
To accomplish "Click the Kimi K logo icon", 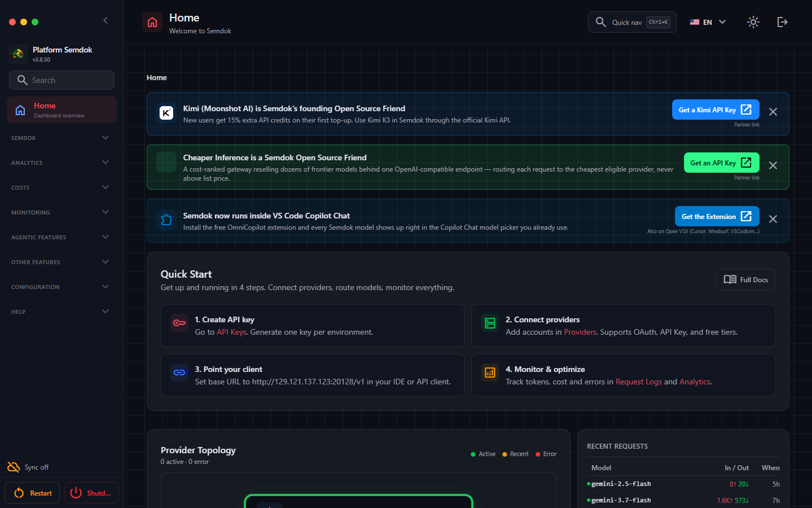I will click(166, 113).
